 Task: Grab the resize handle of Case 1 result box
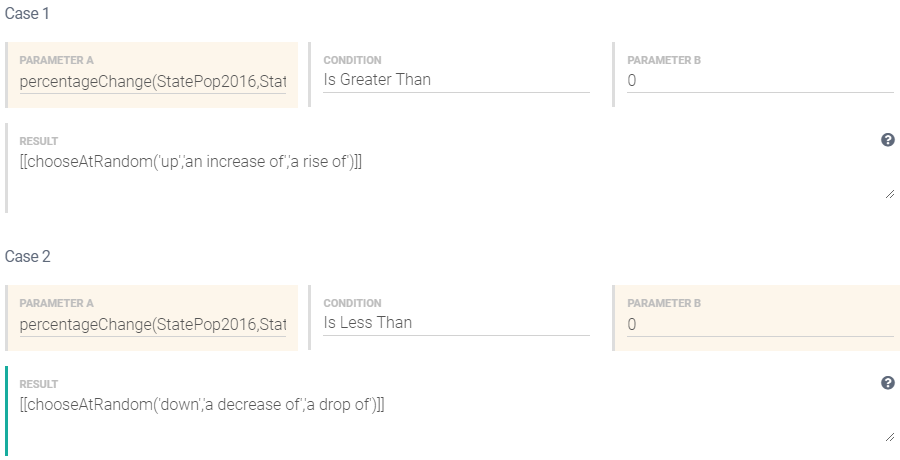click(889, 194)
